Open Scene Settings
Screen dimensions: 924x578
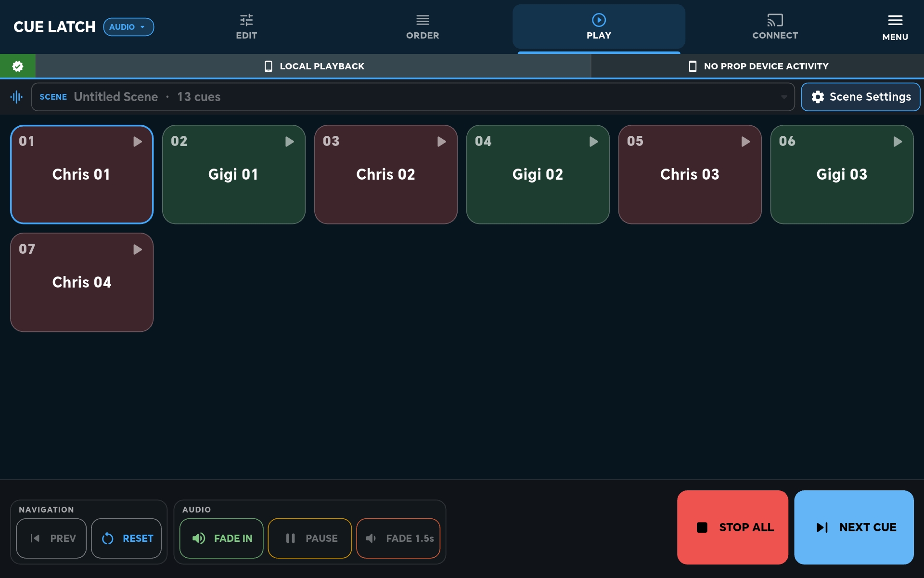[x=860, y=97]
